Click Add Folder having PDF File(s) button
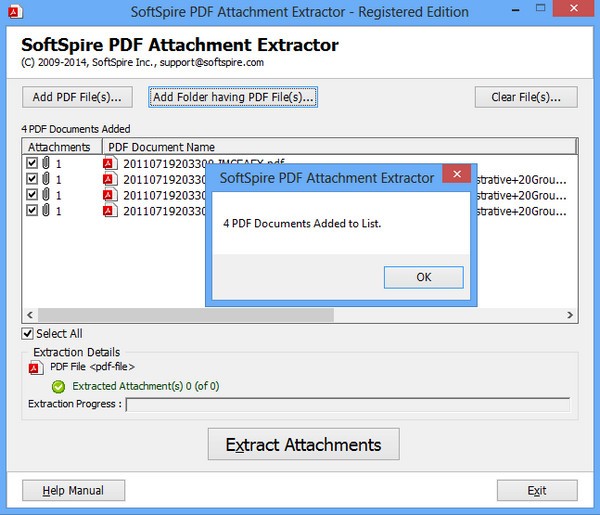This screenshot has width=600, height=515. [233, 97]
